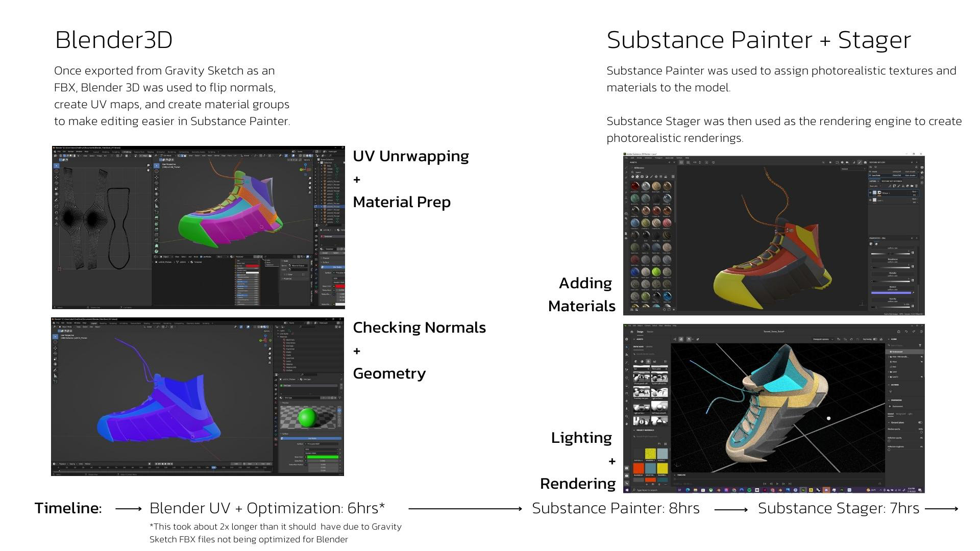
Task: Collapse the Assets panel chevron in Stager
Action: tap(634, 339)
